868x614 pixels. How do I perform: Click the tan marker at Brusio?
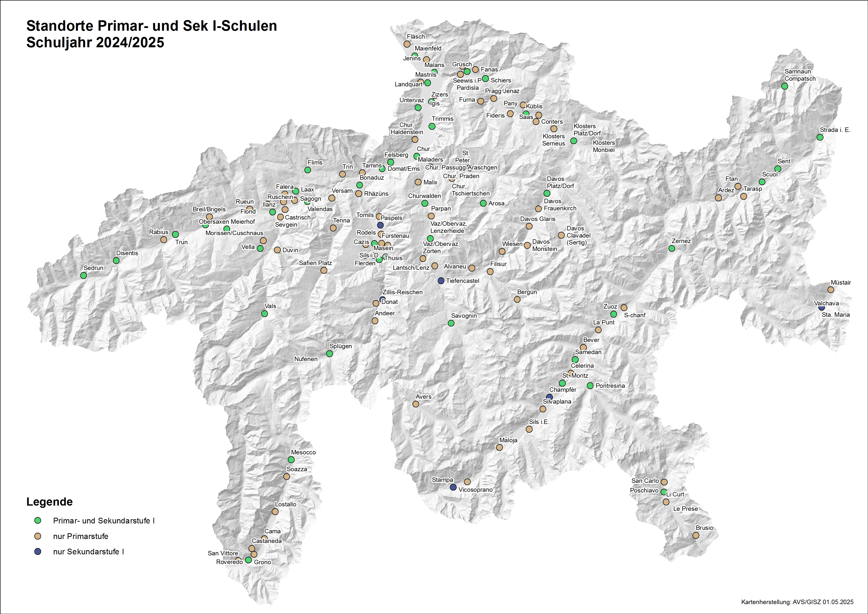pyautogui.click(x=696, y=535)
